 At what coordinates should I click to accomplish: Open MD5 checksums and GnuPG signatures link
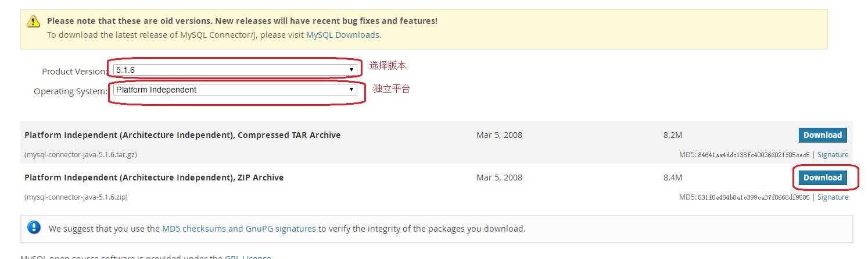coord(239,229)
